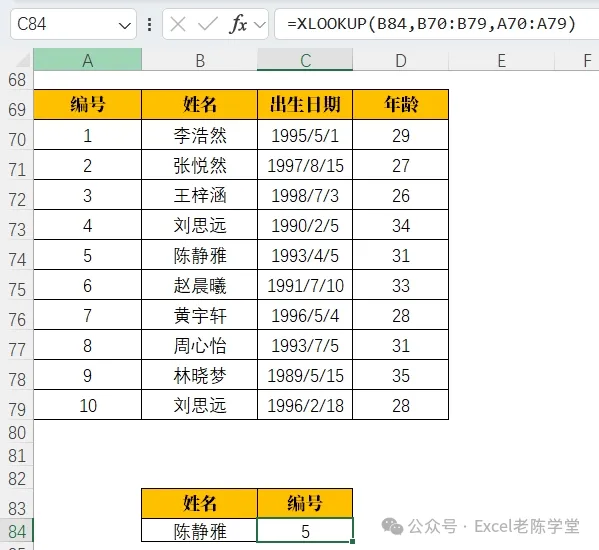
Task: Select age cell 26
Action: coord(400,195)
